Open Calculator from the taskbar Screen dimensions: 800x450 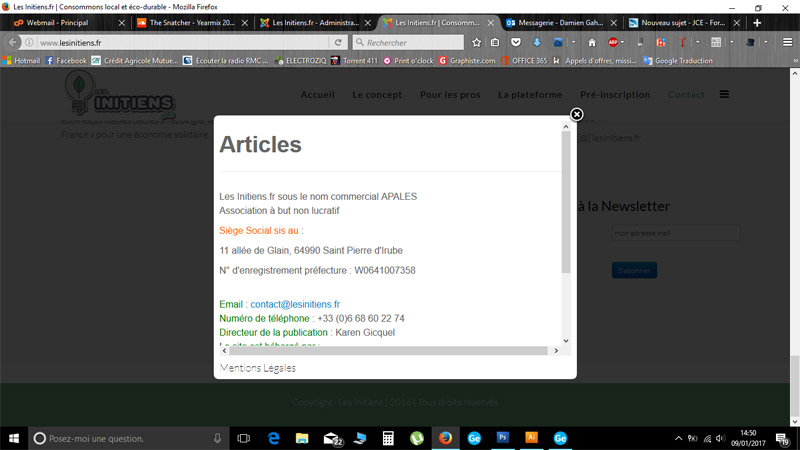click(x=388, y=438)
